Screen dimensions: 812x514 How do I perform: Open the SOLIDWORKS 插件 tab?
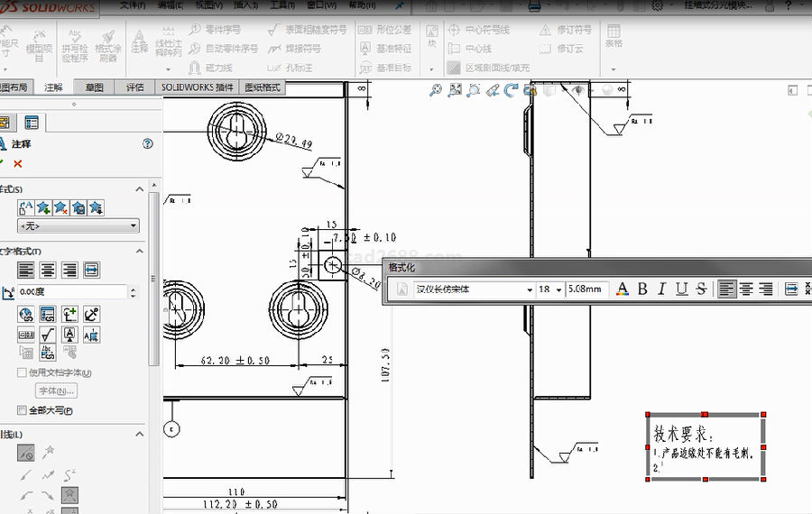pyautogui.click(x=197, y=87)
